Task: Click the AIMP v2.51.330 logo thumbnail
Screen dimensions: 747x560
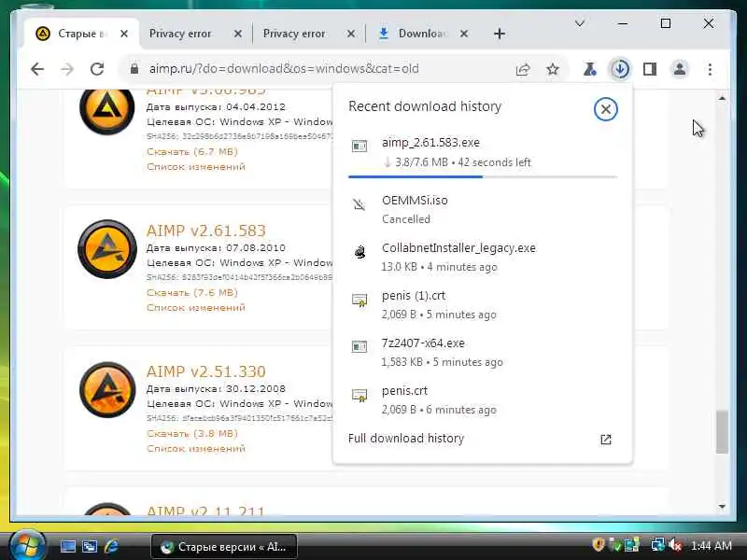Action: 107,390
